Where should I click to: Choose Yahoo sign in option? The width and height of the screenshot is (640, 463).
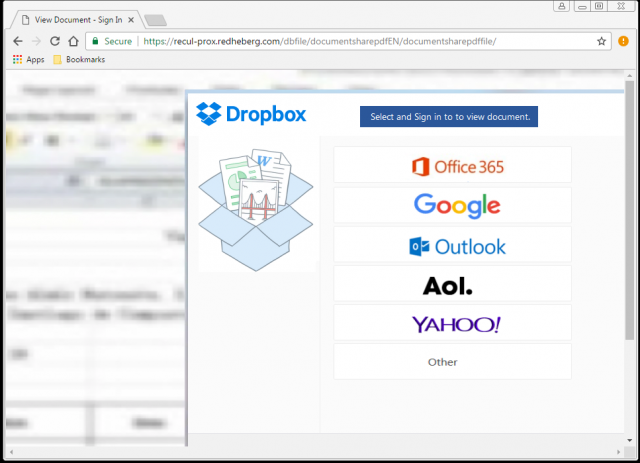coord(452,323)
